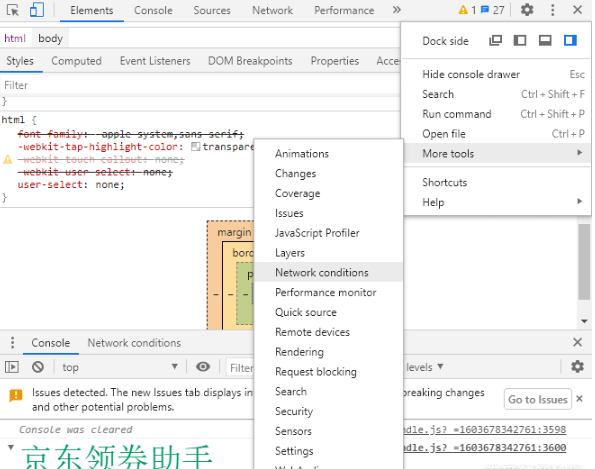
Task: Switch to the Styles subtab
Action: [x=20, y=61]
